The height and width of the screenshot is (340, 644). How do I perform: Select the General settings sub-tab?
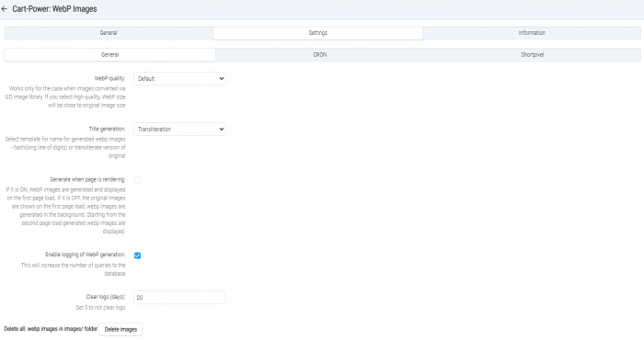pos(109,54)
